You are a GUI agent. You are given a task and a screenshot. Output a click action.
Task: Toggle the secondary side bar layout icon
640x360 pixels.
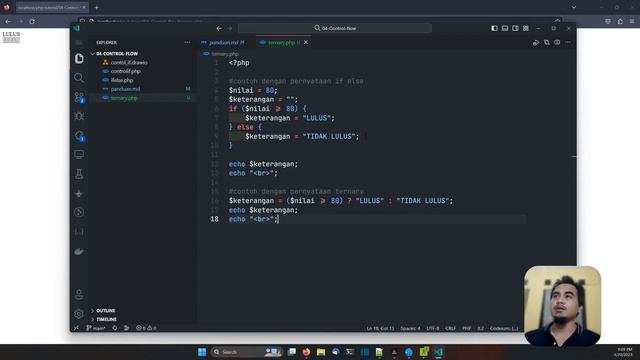[516, 28]
